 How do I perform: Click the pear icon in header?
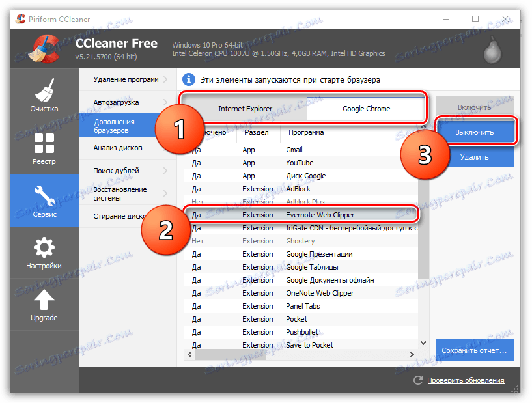pyautogui.click(x=492, y=49)
